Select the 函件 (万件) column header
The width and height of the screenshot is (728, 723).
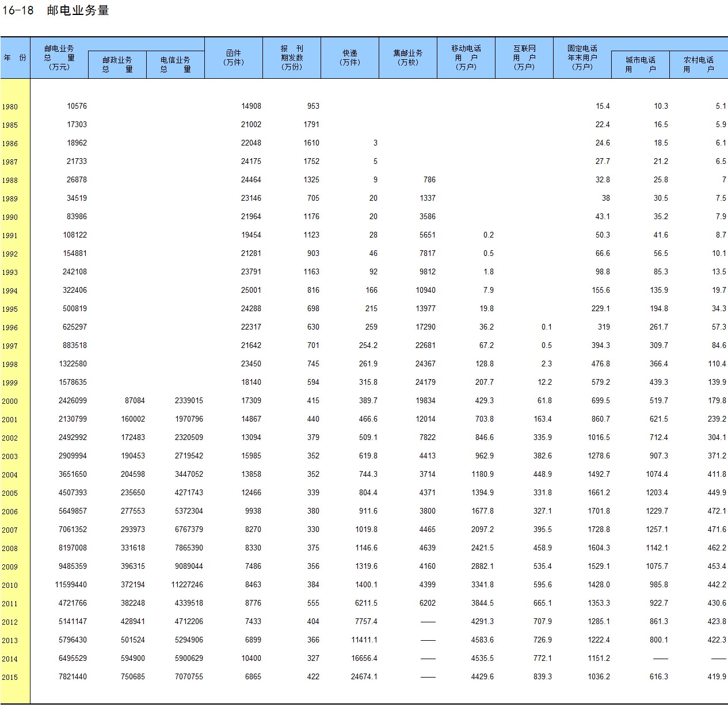[234, 58]
